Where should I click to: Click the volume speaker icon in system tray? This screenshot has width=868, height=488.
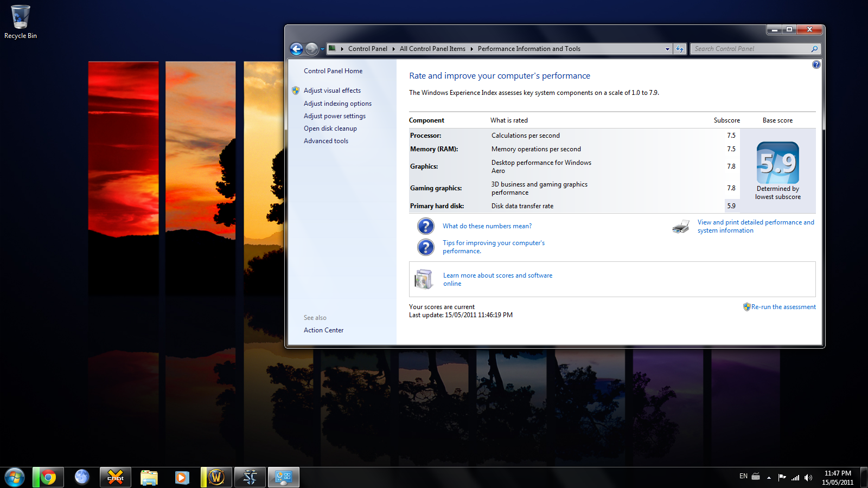pyautogui.click(x=808, y=477)
